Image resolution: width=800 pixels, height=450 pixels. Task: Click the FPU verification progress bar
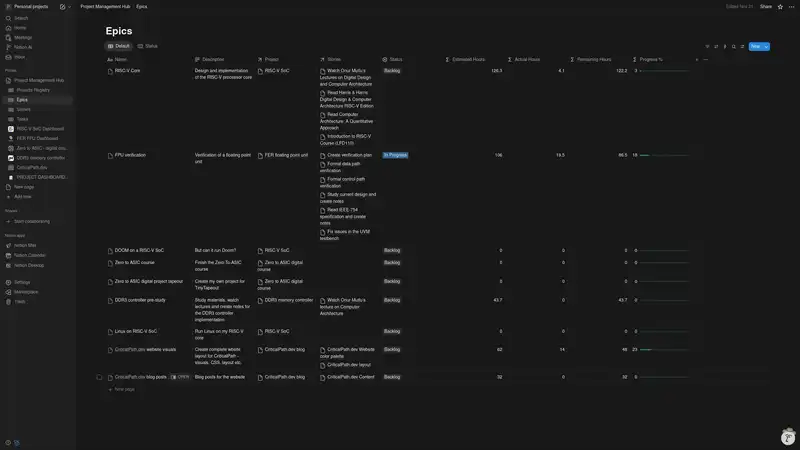point(664,155)
